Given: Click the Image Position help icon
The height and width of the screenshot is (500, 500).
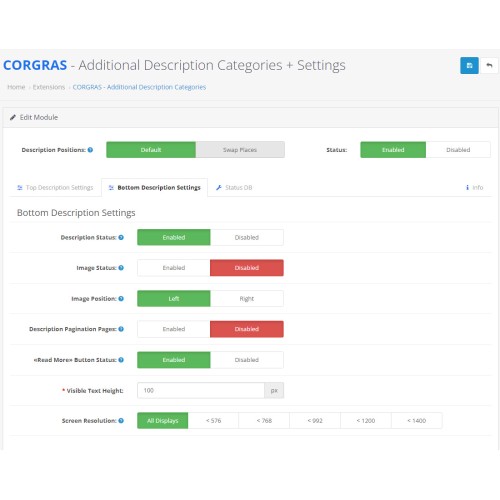Looking at the screenshot, I should click(x=121, y=298).
